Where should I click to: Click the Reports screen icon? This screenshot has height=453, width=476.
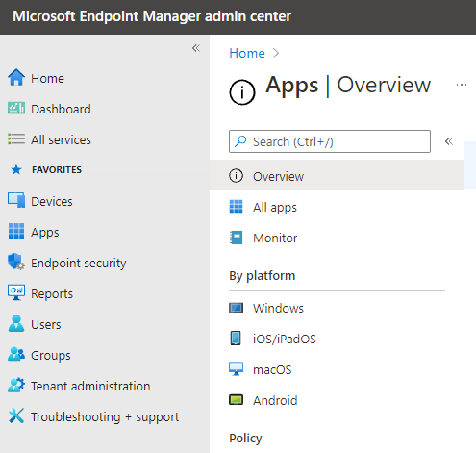pos(16,292)
